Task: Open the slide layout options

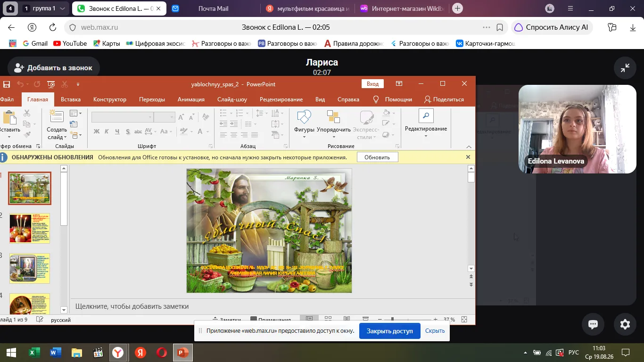Action: 75,113
